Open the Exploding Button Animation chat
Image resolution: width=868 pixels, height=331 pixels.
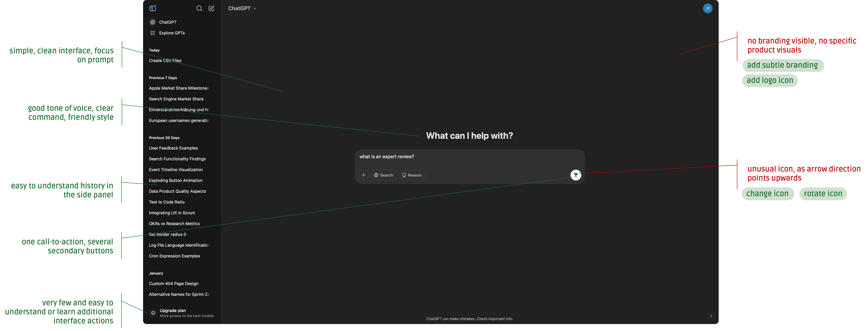click(x=176, y=181)
